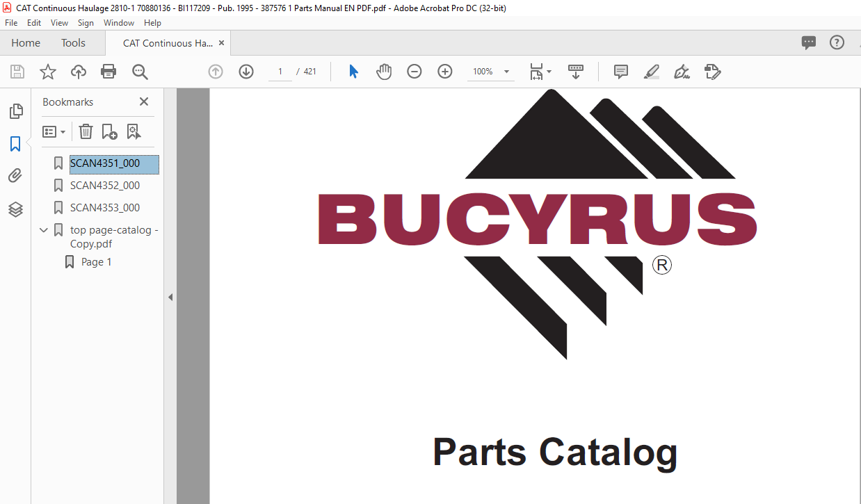Activate the Hand pan tool
861x504 pixels.
click(x=384, y=72)
